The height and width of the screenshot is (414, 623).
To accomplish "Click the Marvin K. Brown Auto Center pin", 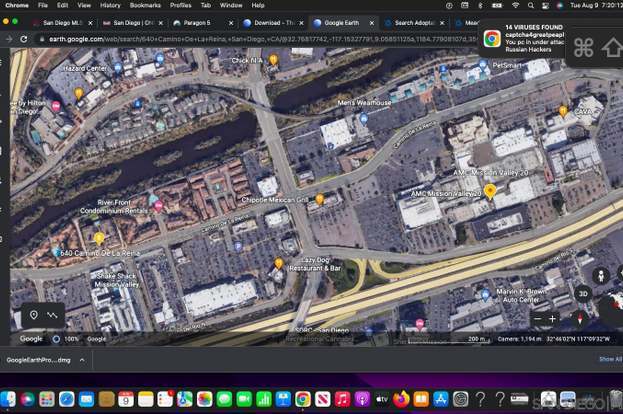I will click(x=485, y=295).
